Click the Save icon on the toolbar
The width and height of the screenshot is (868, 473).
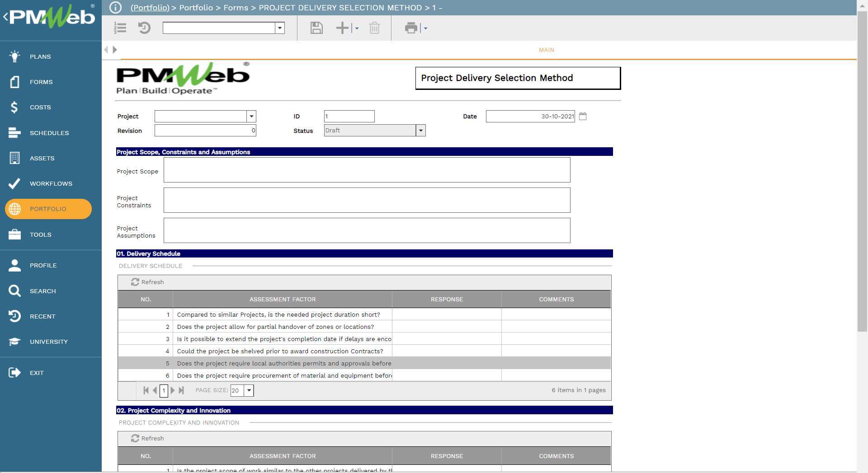pos(316,28)
